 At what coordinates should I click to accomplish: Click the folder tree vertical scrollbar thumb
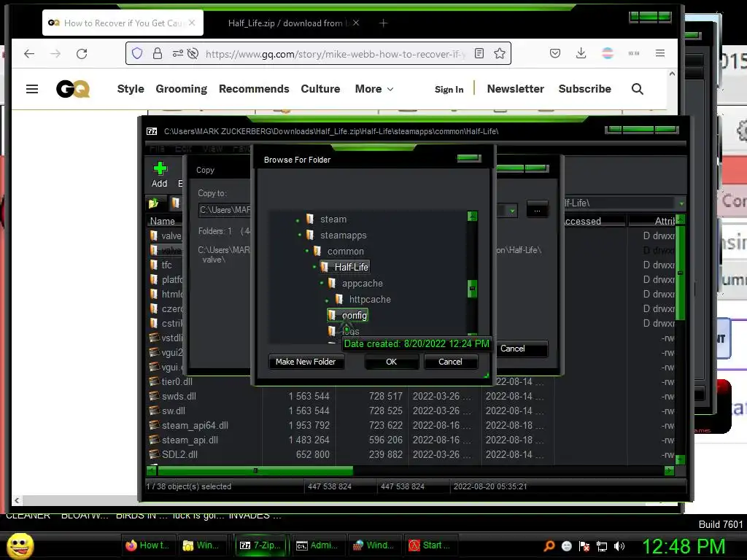click(472, 289)
